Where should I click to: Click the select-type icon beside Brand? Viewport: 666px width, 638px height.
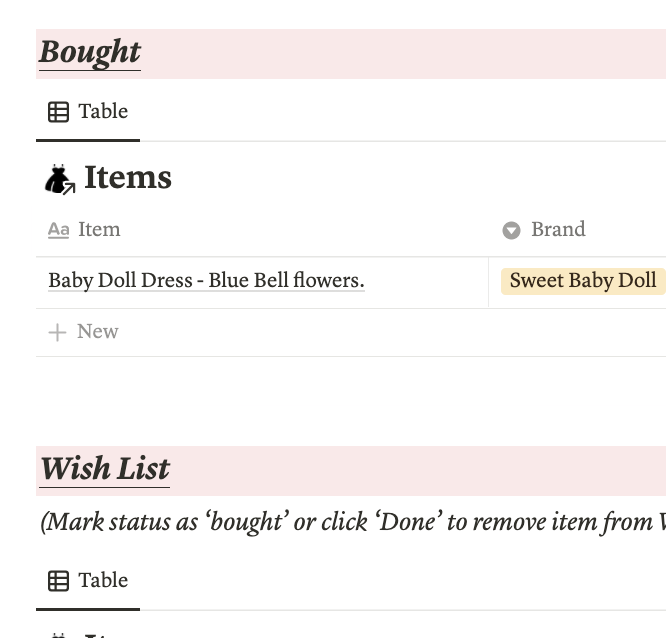511,231
